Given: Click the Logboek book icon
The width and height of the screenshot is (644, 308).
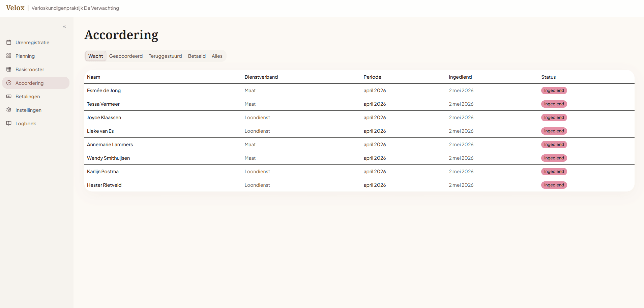Looking at the screenshot, I should [9, 124].
